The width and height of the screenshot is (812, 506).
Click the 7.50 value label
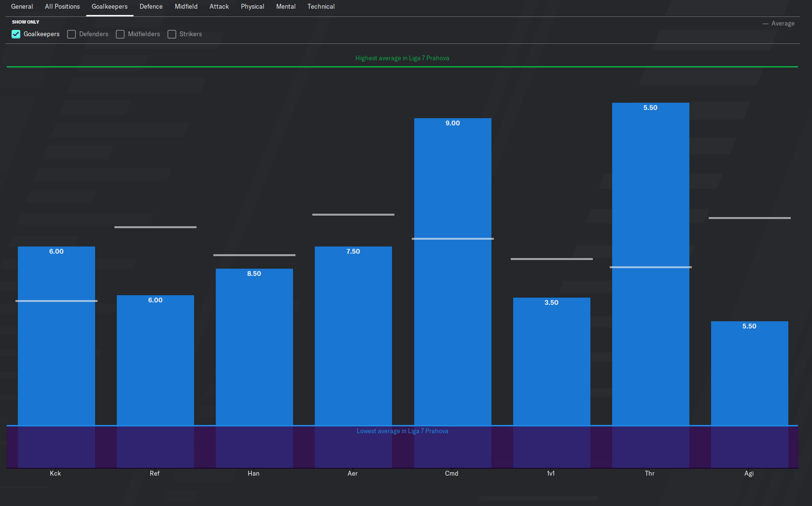[353, 252]
